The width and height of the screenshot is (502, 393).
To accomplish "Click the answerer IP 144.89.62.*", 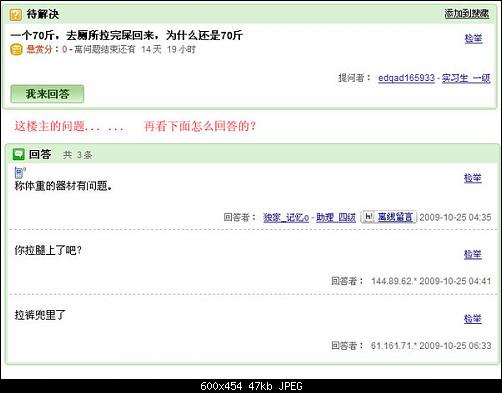I will tap(394, 281).
